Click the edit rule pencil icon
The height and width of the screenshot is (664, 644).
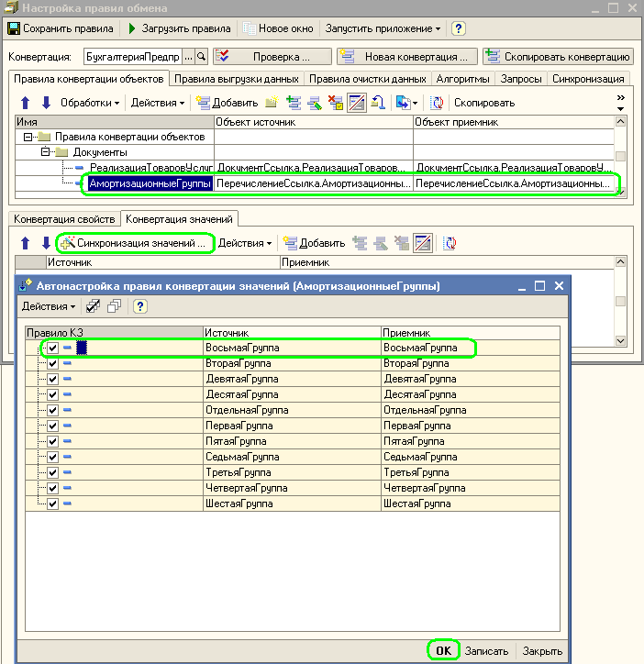click(315, 103)
